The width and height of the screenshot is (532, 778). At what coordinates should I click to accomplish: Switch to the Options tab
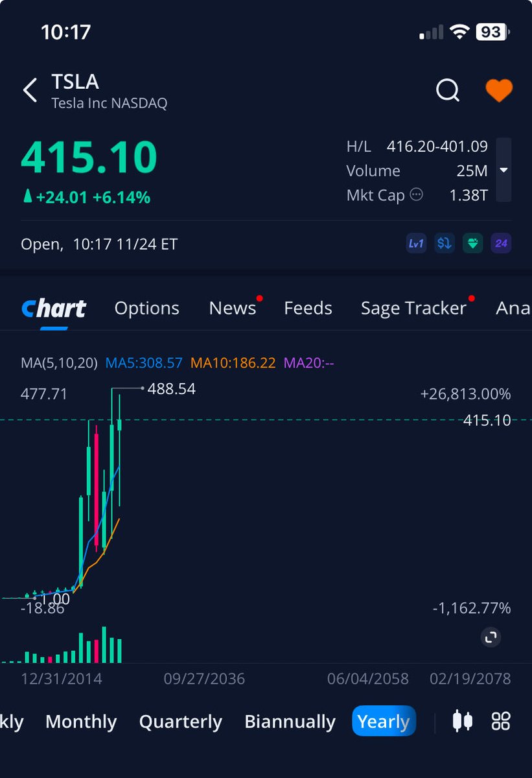click(147, 308)
